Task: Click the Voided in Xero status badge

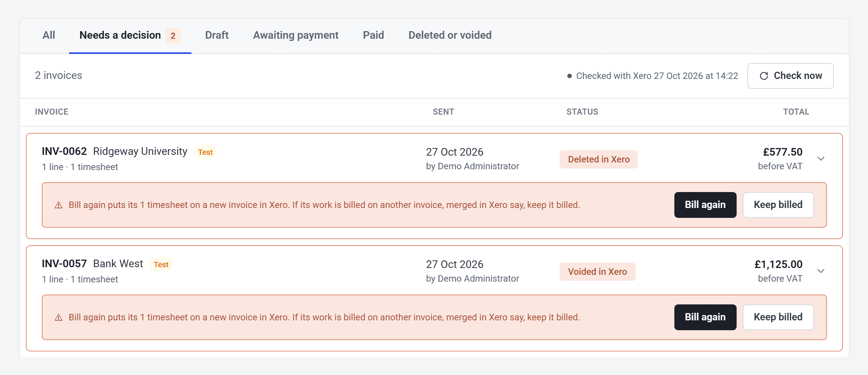Action: 597,272
